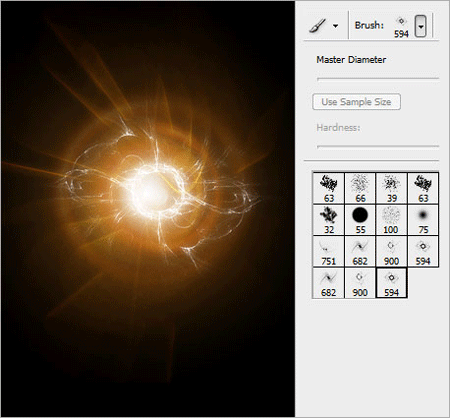Select the soft round 75 brush
Image resolution: width=450 pixels, height=418 pixels.
[423, 220]
